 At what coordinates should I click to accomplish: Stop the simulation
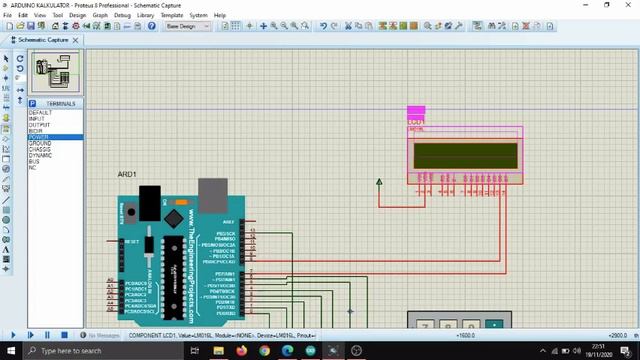[64, 335]
